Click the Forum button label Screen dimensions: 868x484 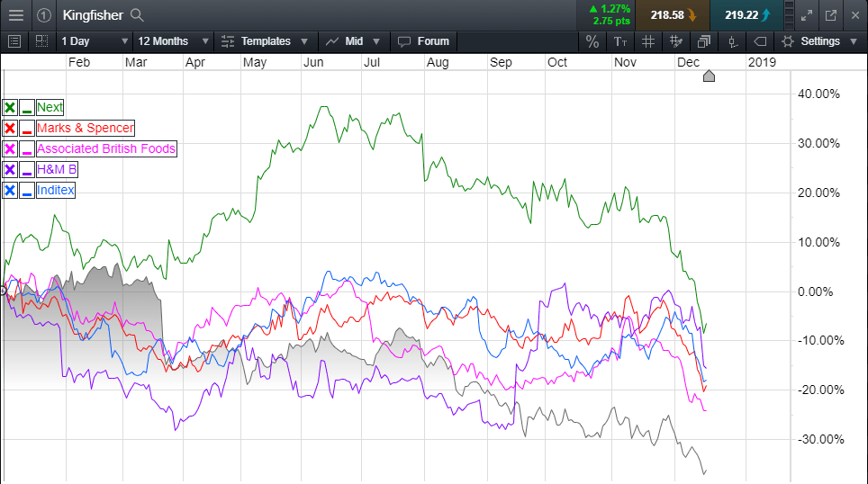pyautogui.click(x=433, y=41)
